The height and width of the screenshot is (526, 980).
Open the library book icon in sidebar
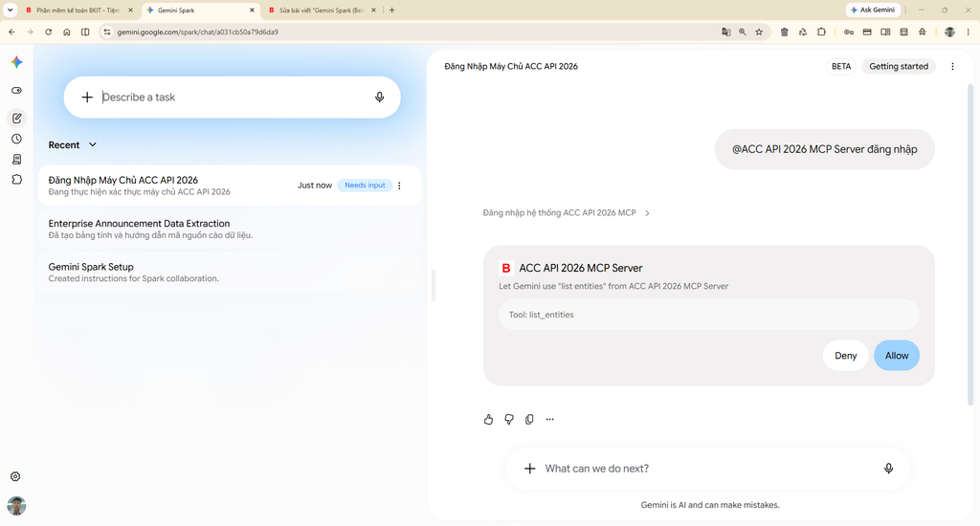coord(17,160)
